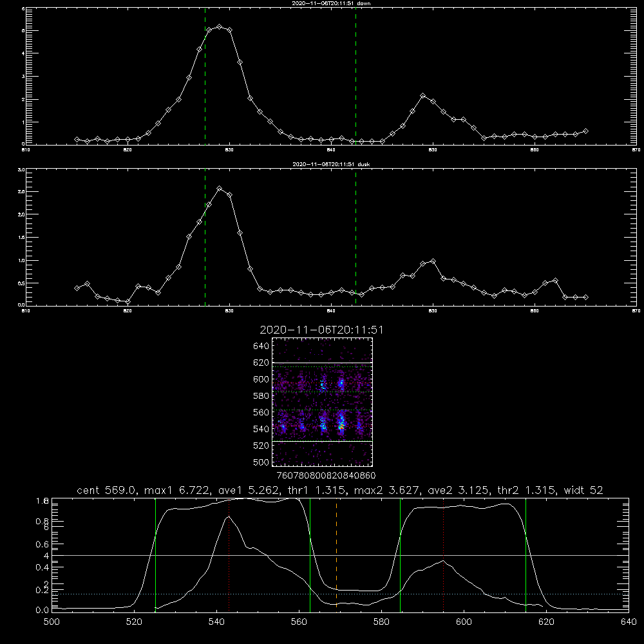Viewport: 644px width, 644px height.
Task: Click the timestamp title above the heatmap image
Action: click(x=321, y=330)
